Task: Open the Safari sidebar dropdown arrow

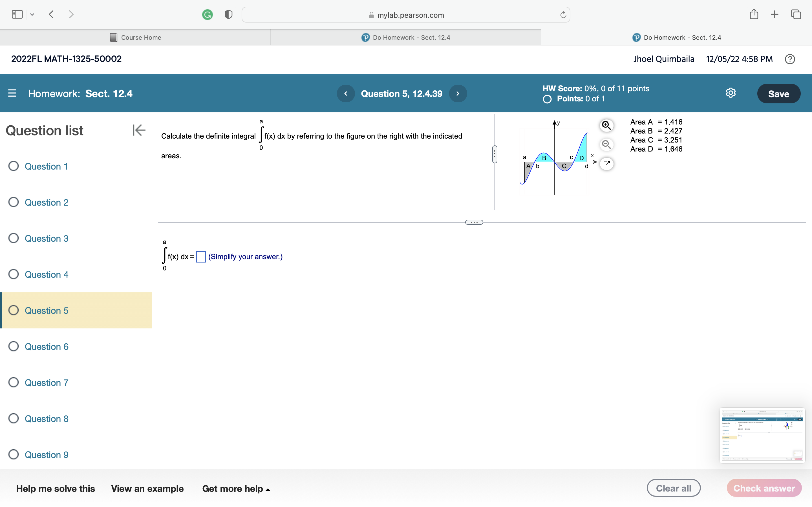Action: pyautogui.click(x=32, y=14)
